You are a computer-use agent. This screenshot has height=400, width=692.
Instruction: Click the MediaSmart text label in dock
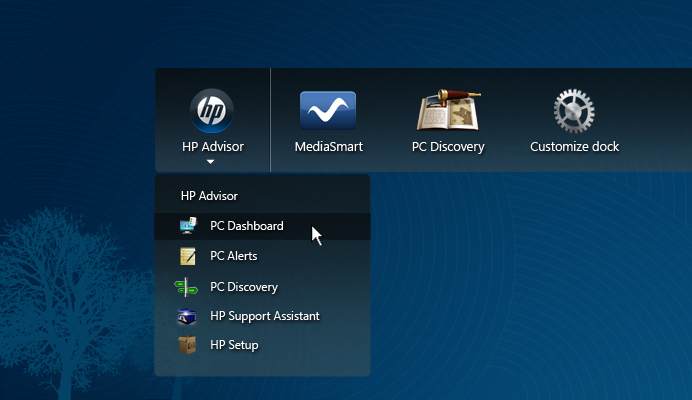pos(328,147)
